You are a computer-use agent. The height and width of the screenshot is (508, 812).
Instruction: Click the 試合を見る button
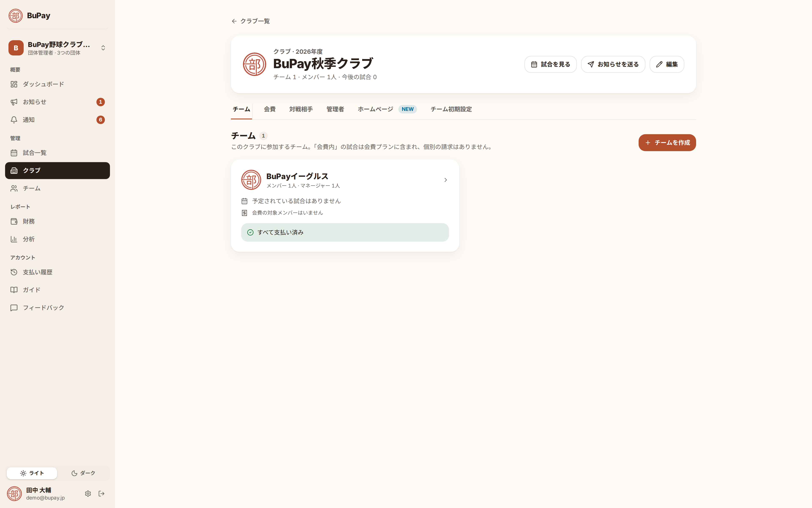[x=550, y=64]
